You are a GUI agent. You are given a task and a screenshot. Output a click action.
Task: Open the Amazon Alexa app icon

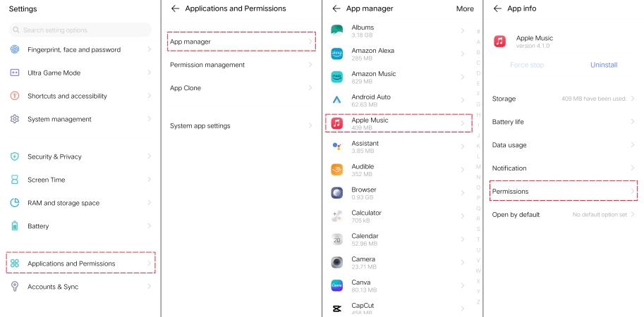[336, 54]
